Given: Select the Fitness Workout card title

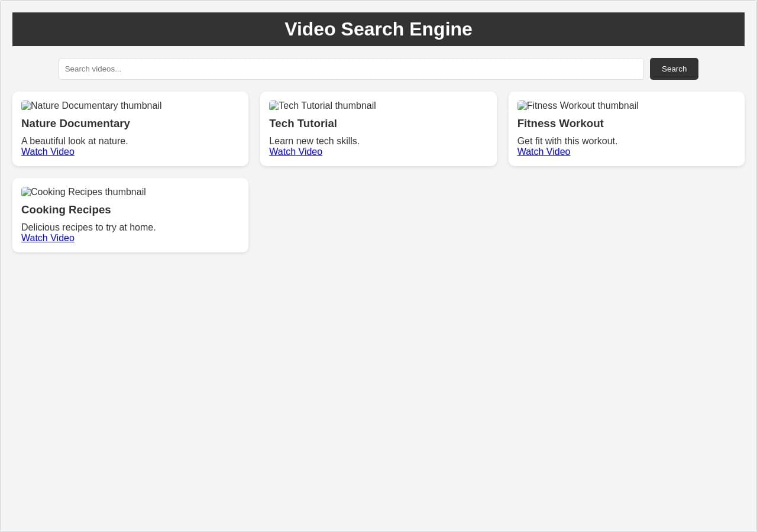Looking at the screenshot, I should [560, 124].
